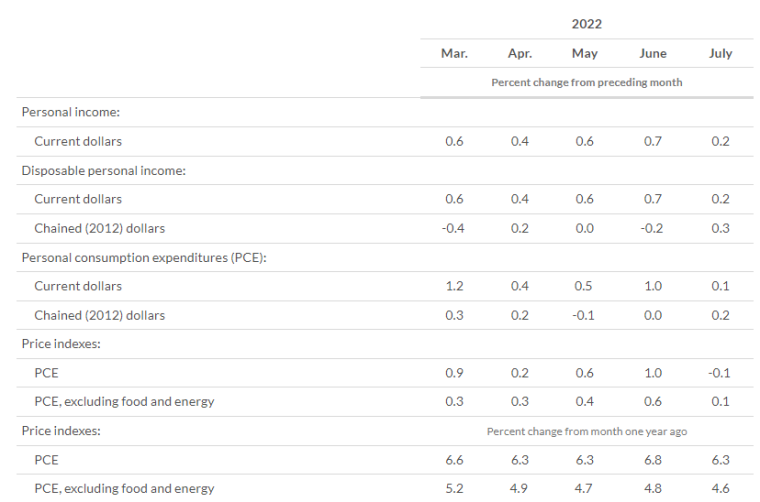Click "Percent change from preceding month" subheading
Viewport: 760px width, 502px height.
coord(586,82)
